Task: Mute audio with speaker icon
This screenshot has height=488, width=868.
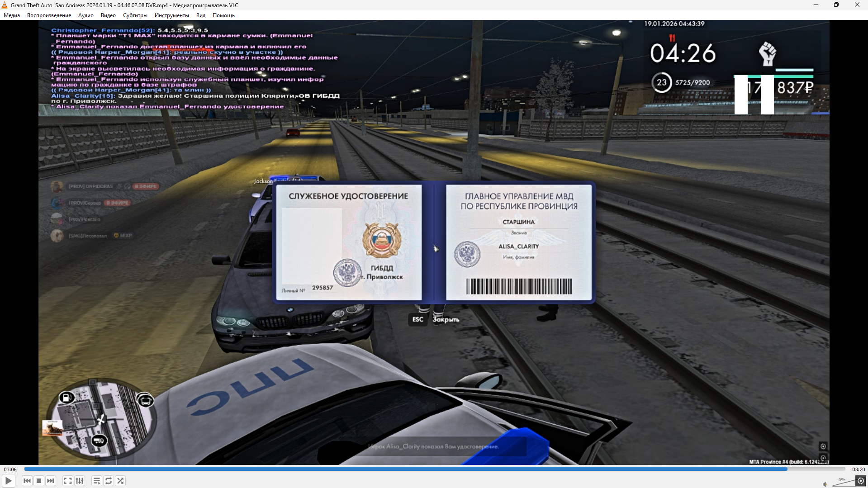Action: click(x=825, y=484)
